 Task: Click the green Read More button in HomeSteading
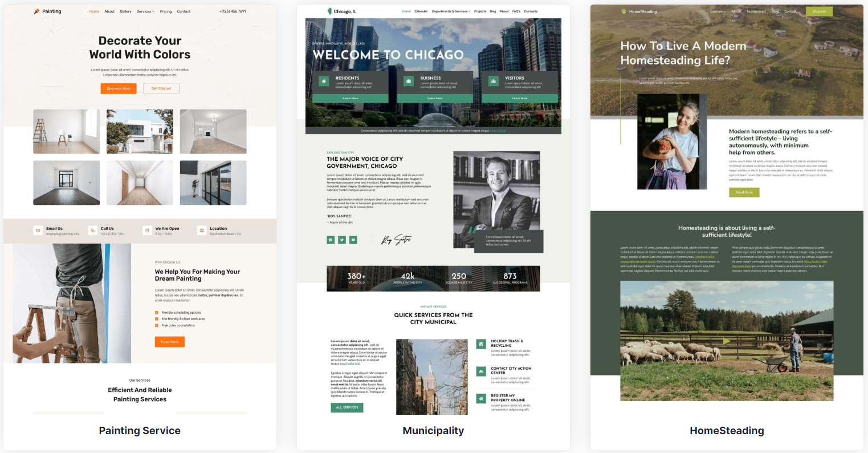tap(744, 192)
